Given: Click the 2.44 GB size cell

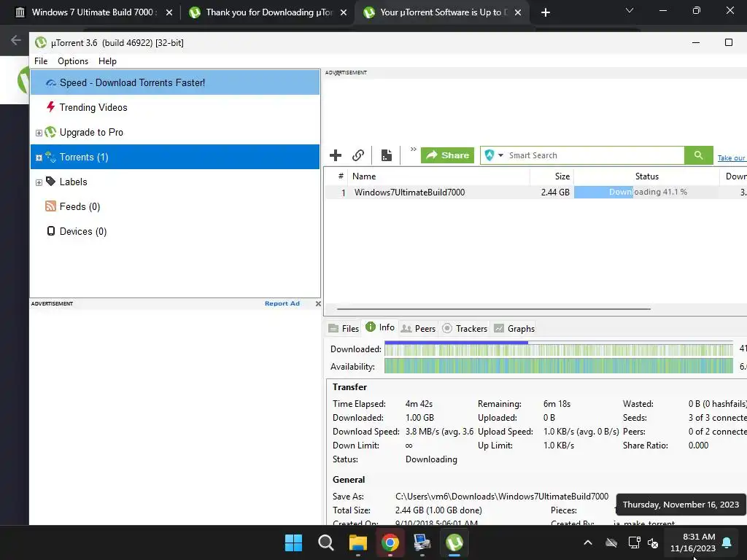Looking at the screenshot, I should click(x=555, y=192).
